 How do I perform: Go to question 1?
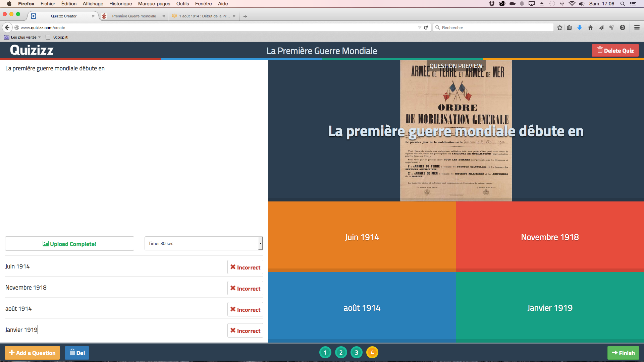pos(325,352)
